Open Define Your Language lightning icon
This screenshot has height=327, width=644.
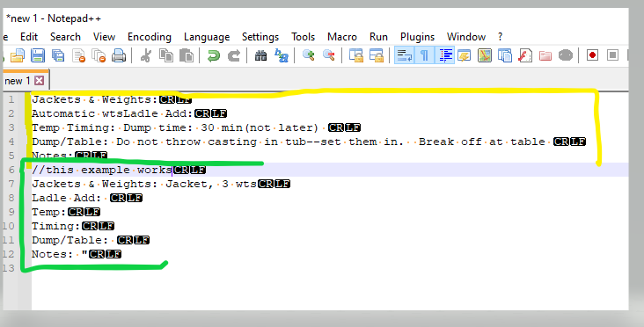pos(465,55)
